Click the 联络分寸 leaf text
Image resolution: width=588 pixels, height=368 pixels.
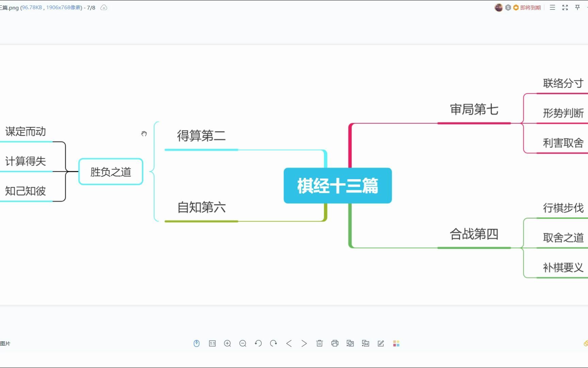tap(563, 83)
